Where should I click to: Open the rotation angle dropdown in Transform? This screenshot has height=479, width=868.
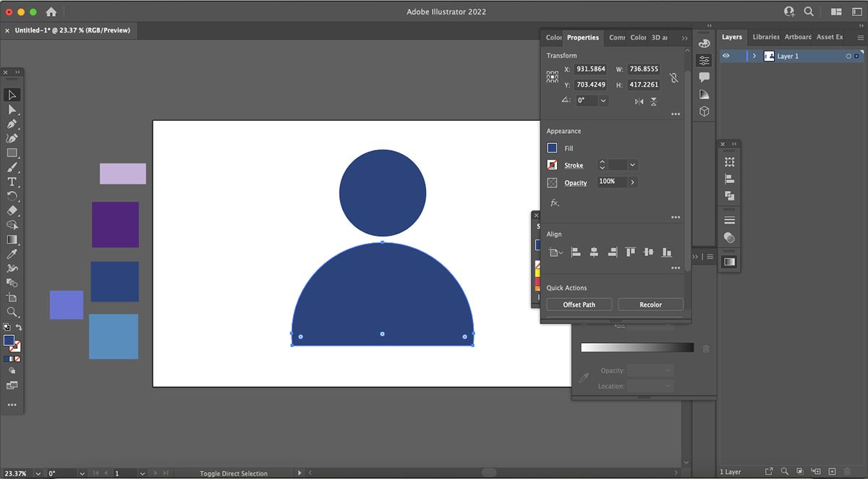click(603, 101)
